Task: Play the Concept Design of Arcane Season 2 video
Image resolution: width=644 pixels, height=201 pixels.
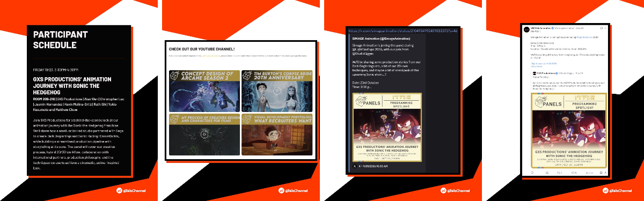Action: click(x=204, y=92)
